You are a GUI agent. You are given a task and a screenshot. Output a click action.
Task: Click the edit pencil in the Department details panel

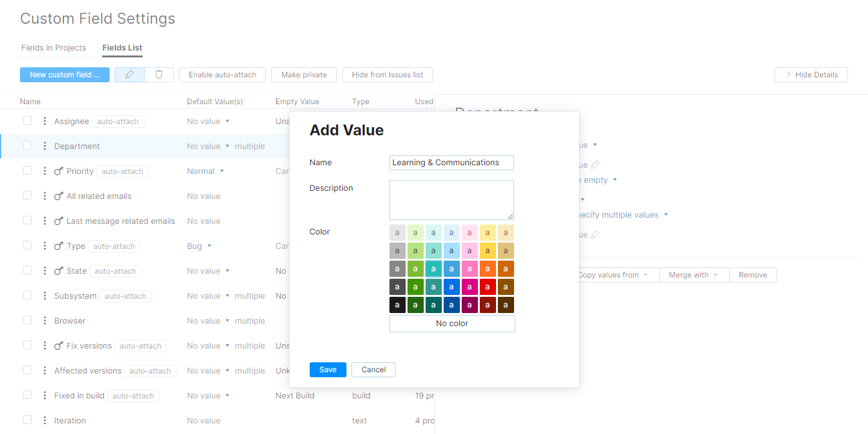pos(596,164)
